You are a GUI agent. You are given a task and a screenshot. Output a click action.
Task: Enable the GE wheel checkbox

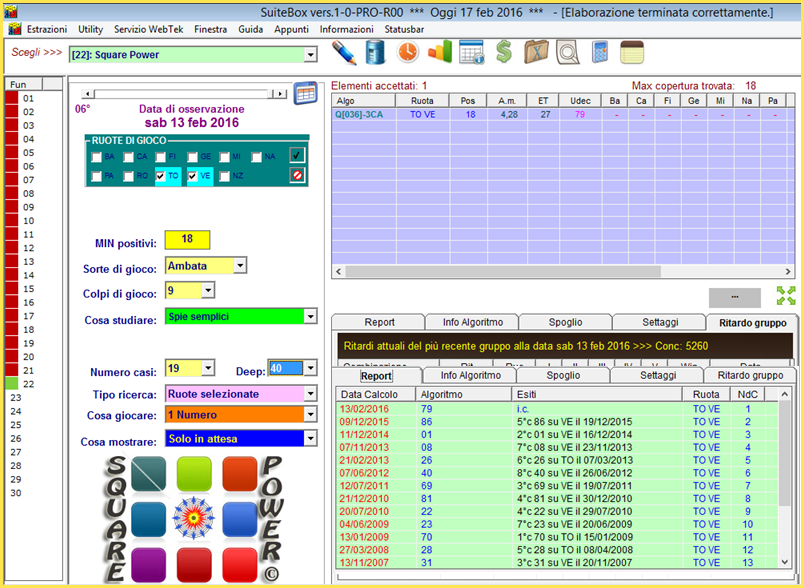[x=192, y=157]
